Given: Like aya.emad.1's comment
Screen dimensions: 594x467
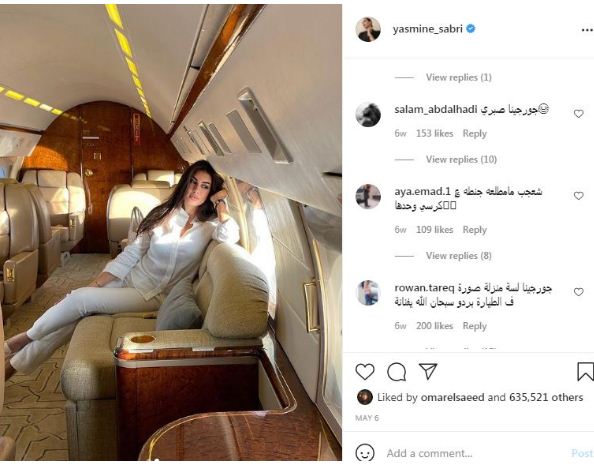Looking at the screenshot, I should tap(578, 196).
